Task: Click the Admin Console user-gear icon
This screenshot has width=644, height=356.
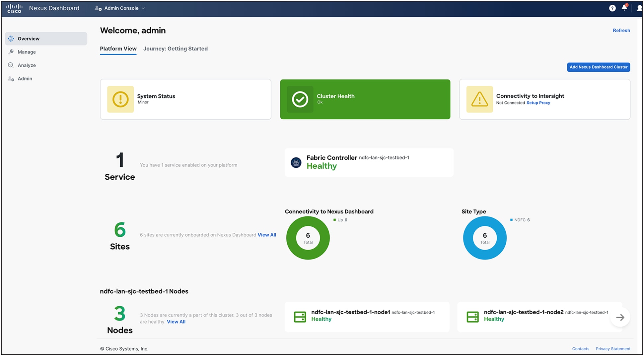Action: point(98,8)
